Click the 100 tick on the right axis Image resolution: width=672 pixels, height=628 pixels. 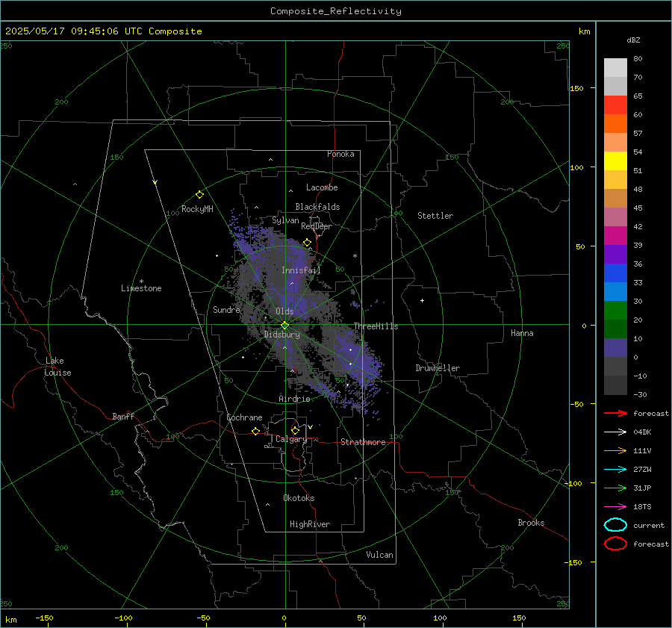pos(576,167)
